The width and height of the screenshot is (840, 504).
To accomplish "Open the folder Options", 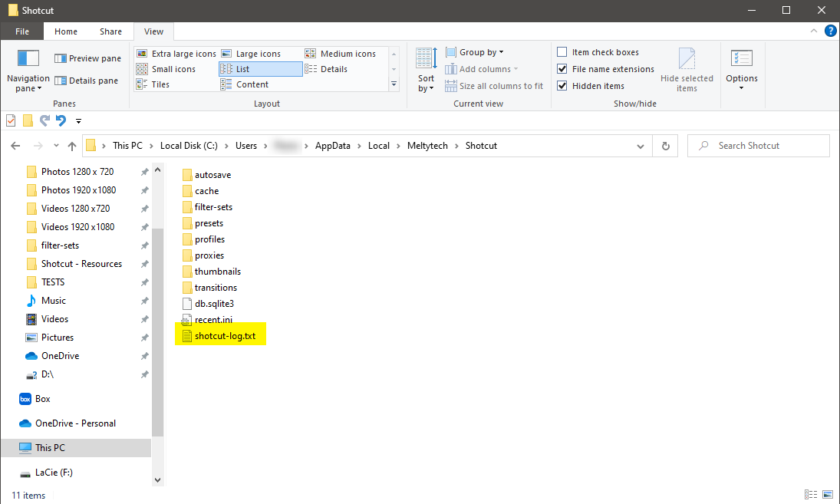I will [742, 70].
